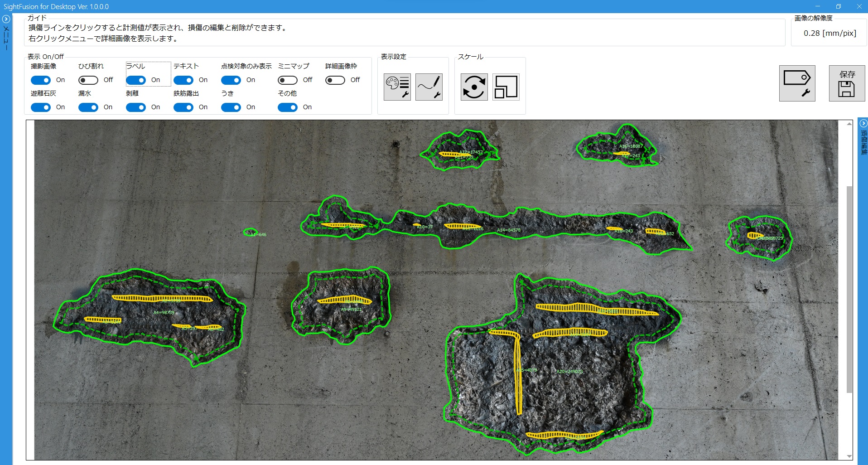Toggle テキスト display switch

click(x=183, y=80)
